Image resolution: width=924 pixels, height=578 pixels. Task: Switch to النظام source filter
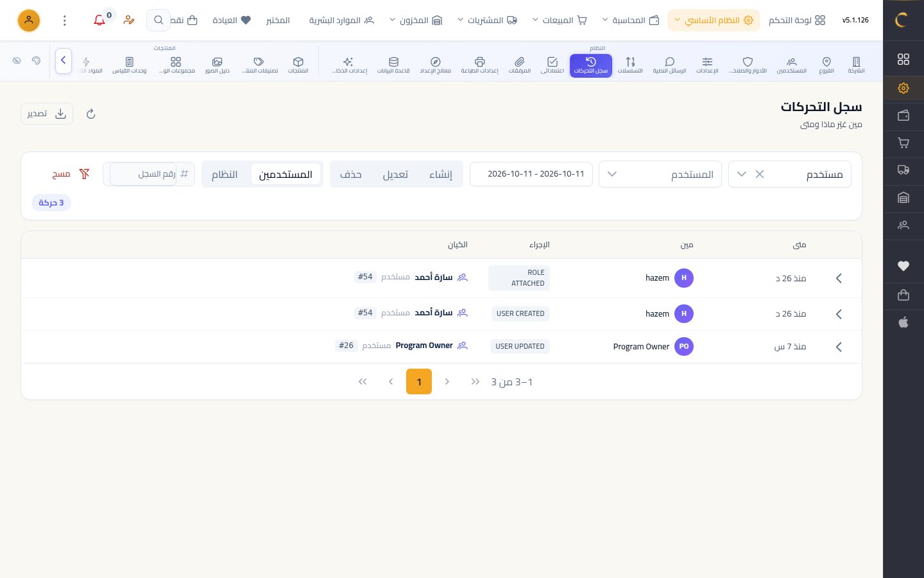point(225,174)
